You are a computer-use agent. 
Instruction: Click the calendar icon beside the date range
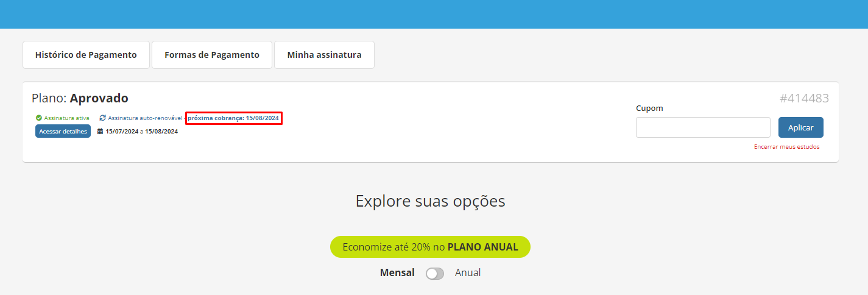[x=101, y=131]
